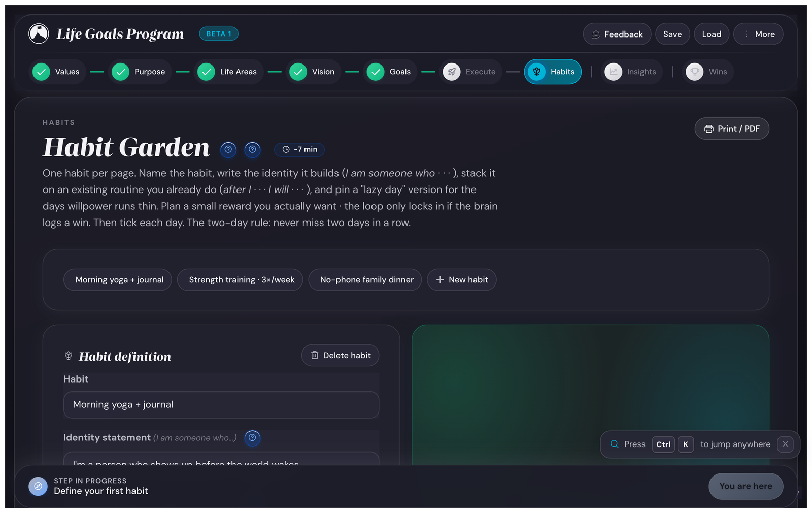Click the Feedback chat bubble icon
812x508 pixels.
pyautogui.click(x=596, y=34)
